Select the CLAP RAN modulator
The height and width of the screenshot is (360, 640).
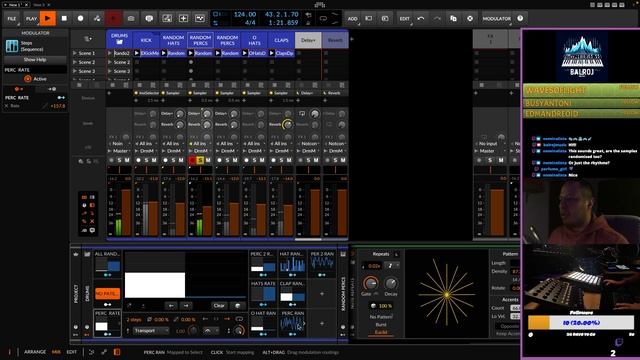coord(292,293)
